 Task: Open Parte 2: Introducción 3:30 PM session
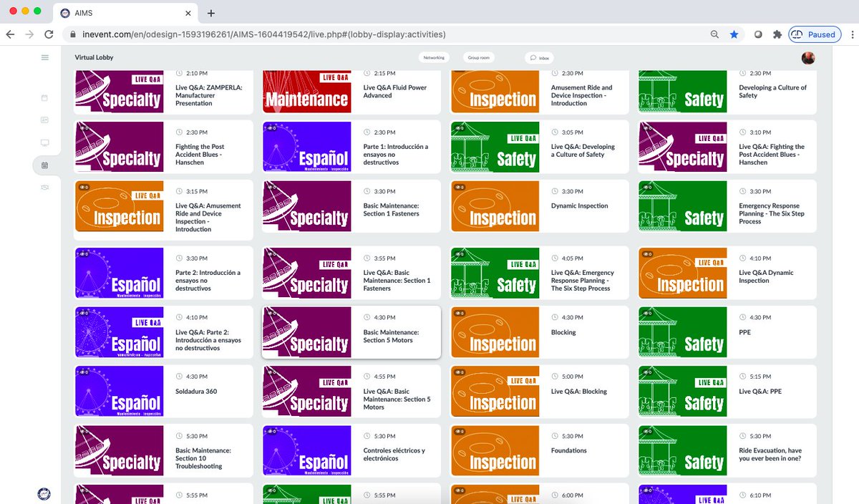(x=164, y=273)
